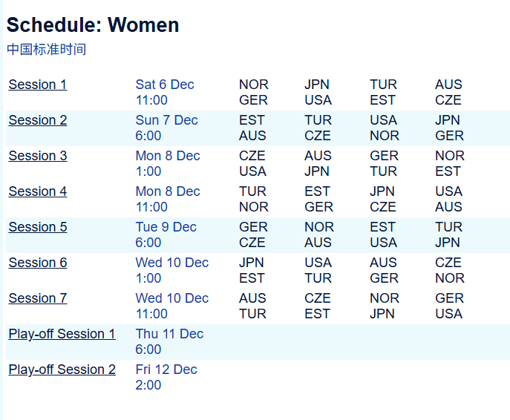Click the Sun 7 Dec date
Screen dimensions: 510x420
[x=166, y=120]
